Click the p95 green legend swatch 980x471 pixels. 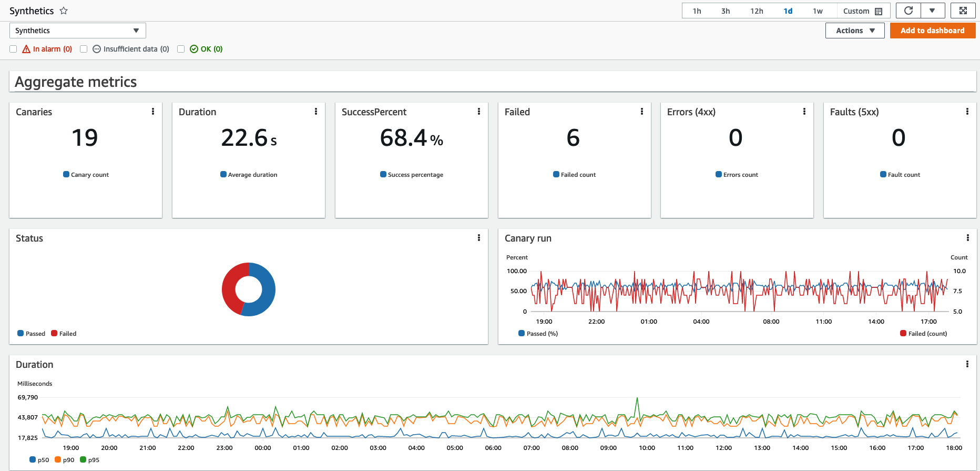point(83,459)
